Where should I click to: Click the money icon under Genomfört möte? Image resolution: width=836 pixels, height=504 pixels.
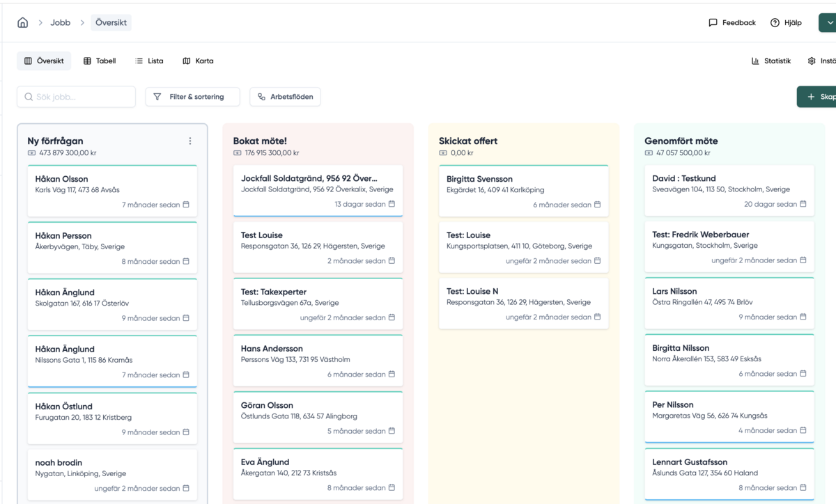(649, 153)
